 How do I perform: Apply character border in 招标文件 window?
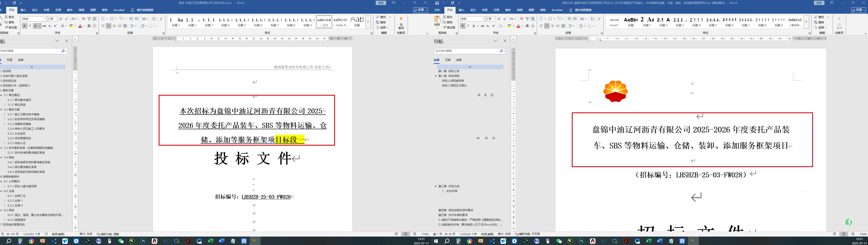click(x=533, y=19)
